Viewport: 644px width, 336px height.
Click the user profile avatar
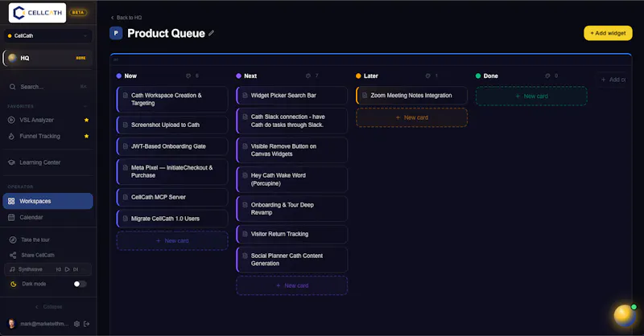[12, 324]
